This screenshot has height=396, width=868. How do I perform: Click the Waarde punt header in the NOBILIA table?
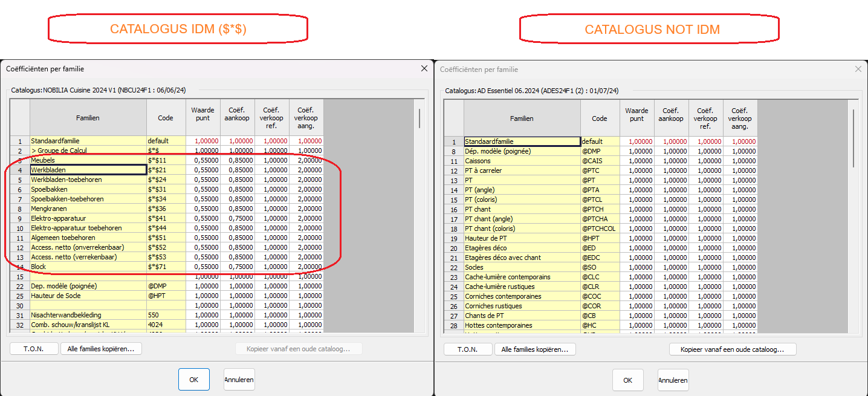coord(203,118)
